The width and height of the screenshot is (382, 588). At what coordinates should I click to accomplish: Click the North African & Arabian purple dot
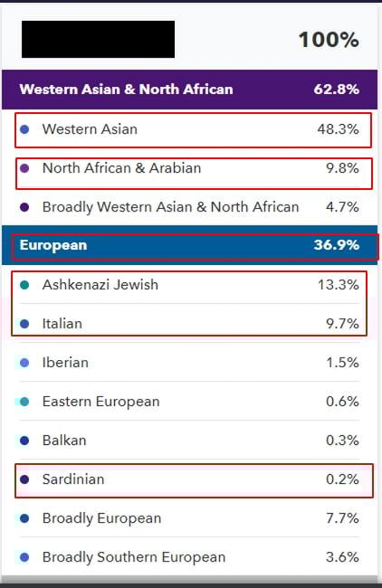point(24,168)
